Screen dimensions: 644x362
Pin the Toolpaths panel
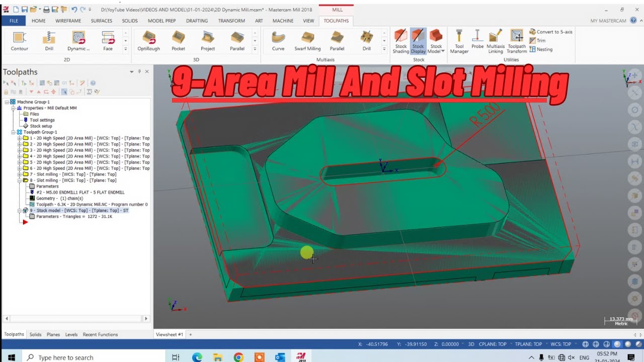[139, 72]
